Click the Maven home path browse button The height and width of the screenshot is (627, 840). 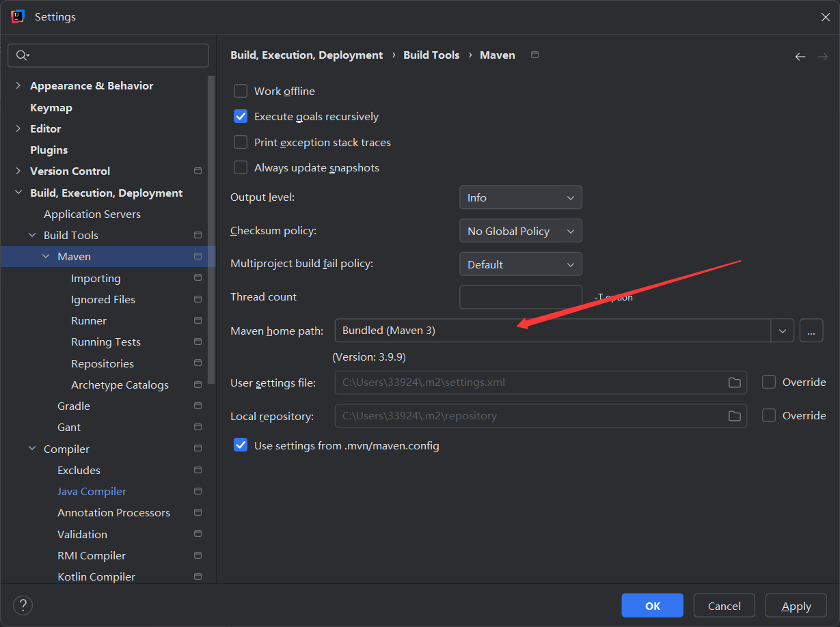coord(811,331)
